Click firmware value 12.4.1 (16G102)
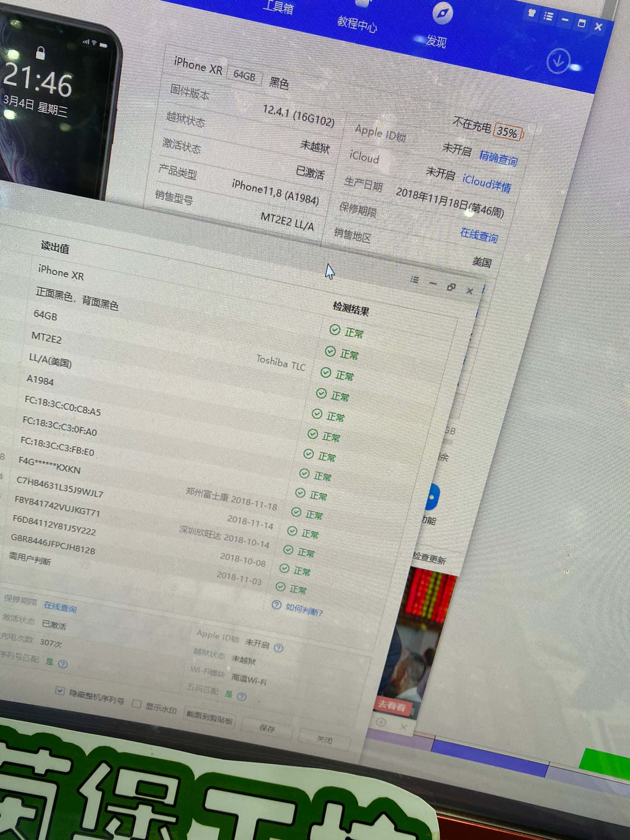This screenshot has width=630, height=840. pyautogui.click(x=298, y=116)
